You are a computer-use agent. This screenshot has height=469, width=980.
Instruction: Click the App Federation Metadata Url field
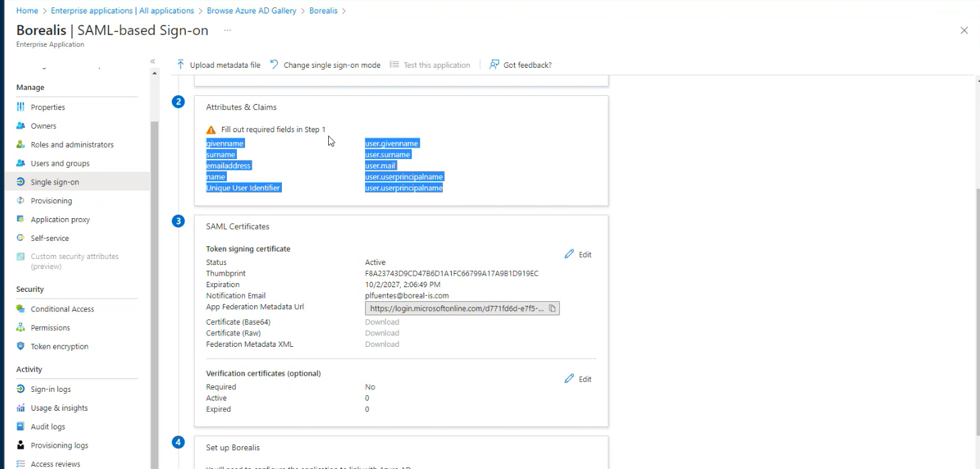pos(462,309)
